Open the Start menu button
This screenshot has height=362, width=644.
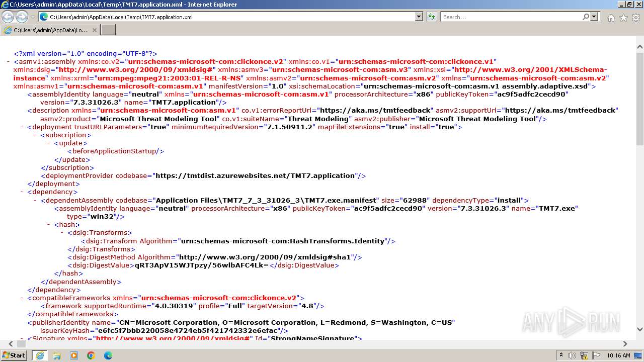click(x=14, y=355)
